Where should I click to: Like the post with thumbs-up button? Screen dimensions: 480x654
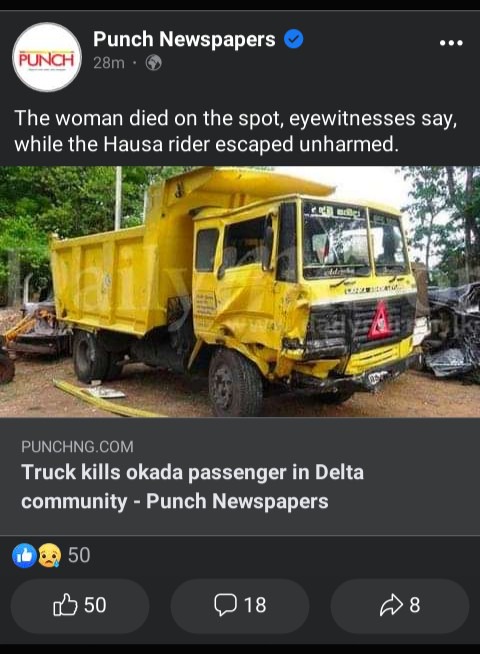(80, 606)
